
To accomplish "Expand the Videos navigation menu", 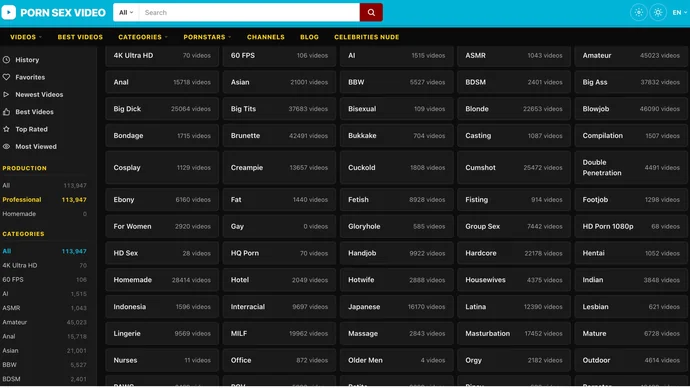I will (26, 37).
